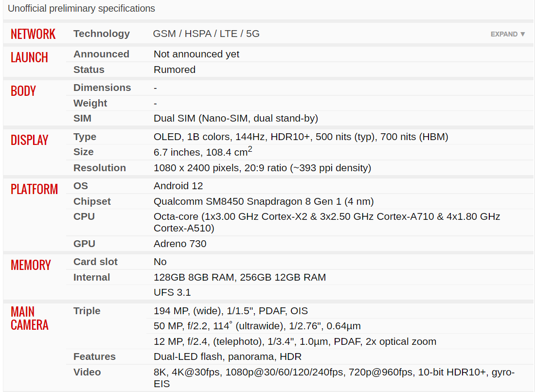This screenshot has height=392, width=535.
Task: Click the Internal memory label
Action: (x=92, y=277)
